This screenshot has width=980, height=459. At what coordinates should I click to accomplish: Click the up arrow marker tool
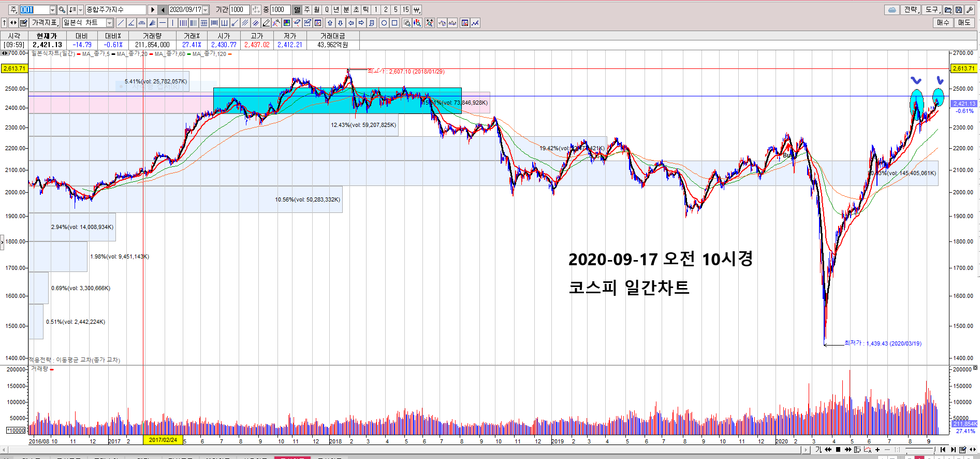coord(330,23)
